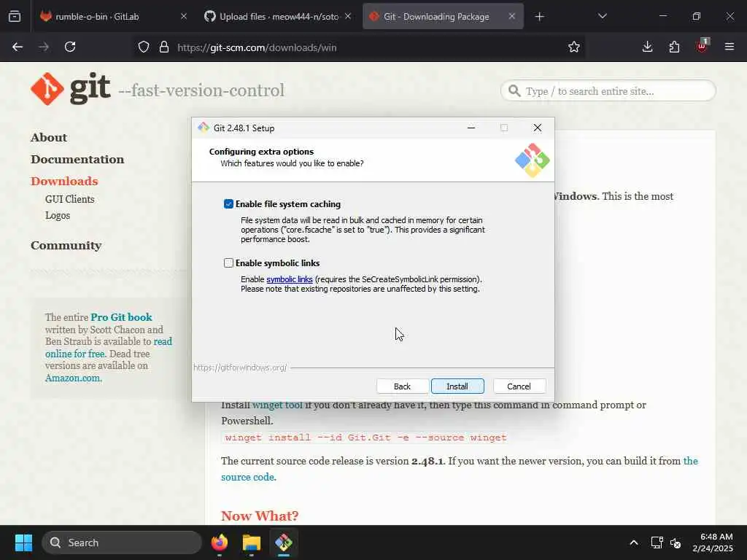This screenshot has width=747, height=560.
Task: Go forward one page in Firefox
Action: click(x=44, y=47)
